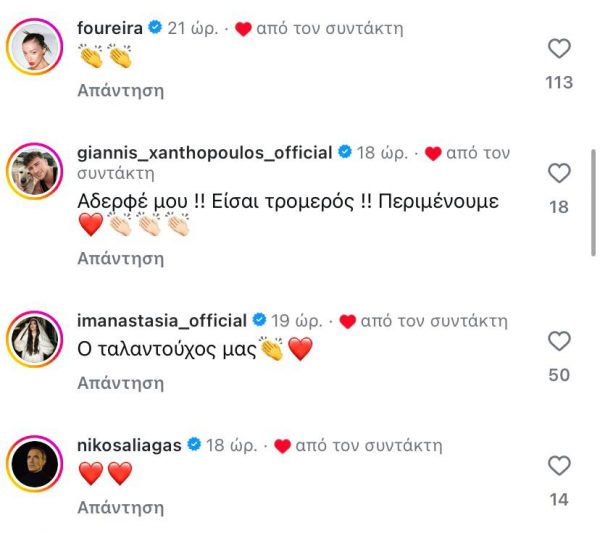Image resolution: width=600 pixels, height=533 pixels.
Task: Open nikosaliagas's profile avatar
Action: [x=37, y=463]
